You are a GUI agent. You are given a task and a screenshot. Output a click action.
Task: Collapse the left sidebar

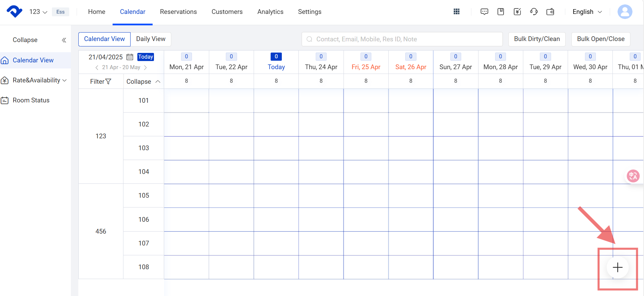coord(64,40)
